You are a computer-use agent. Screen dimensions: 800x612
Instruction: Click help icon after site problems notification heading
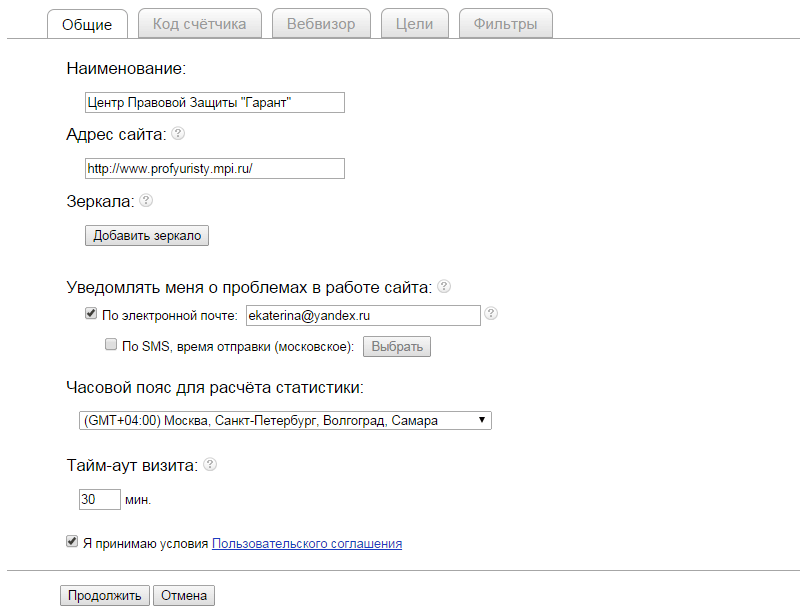444,286
